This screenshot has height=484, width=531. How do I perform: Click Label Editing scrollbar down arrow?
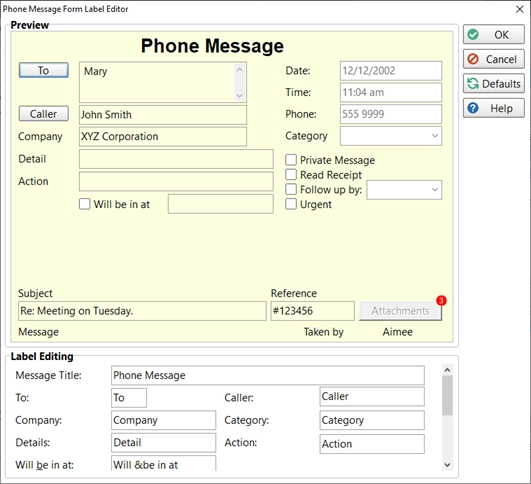447,465
